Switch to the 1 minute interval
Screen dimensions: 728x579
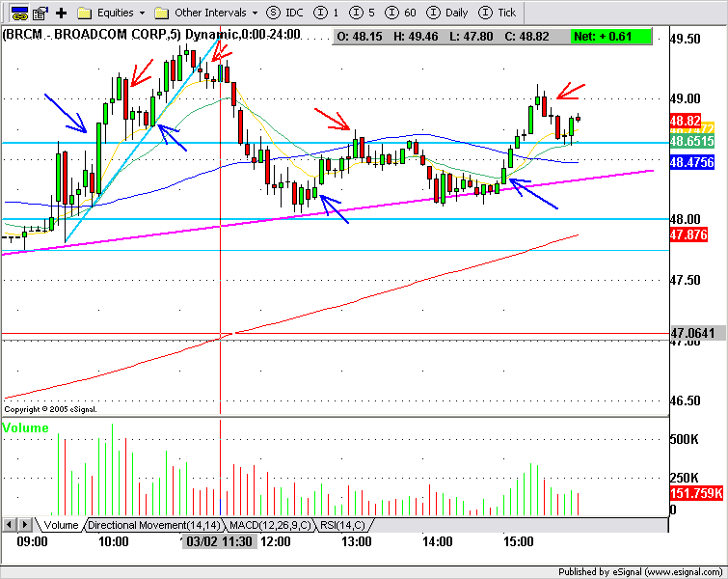(326, 13)
